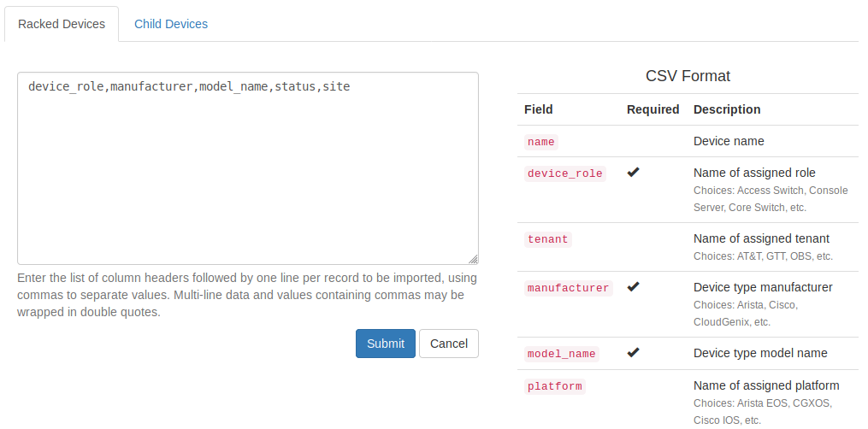The width and height of the screenshot is (868, 429).
Task: Cancel the device import
Action: point(448,344)
